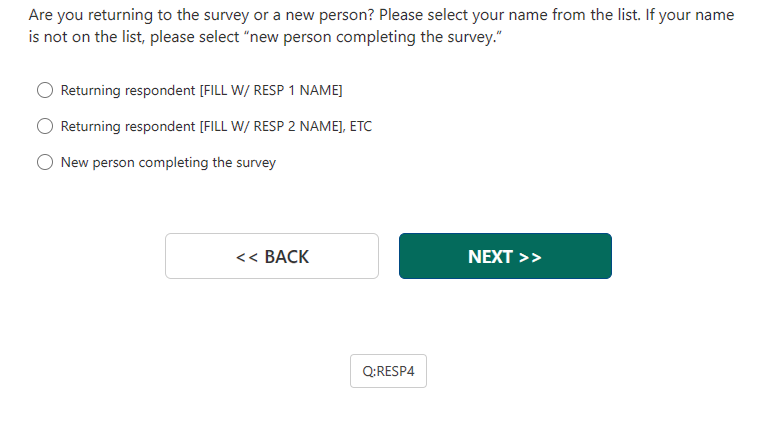Click the NEXT >> button
Image resolution: width=768 pixels, height=432 pixels.
tap(505, 256)
